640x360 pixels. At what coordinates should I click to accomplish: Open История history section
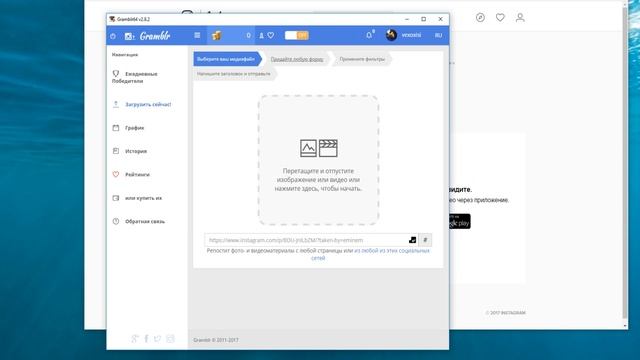tap(136, 151)
